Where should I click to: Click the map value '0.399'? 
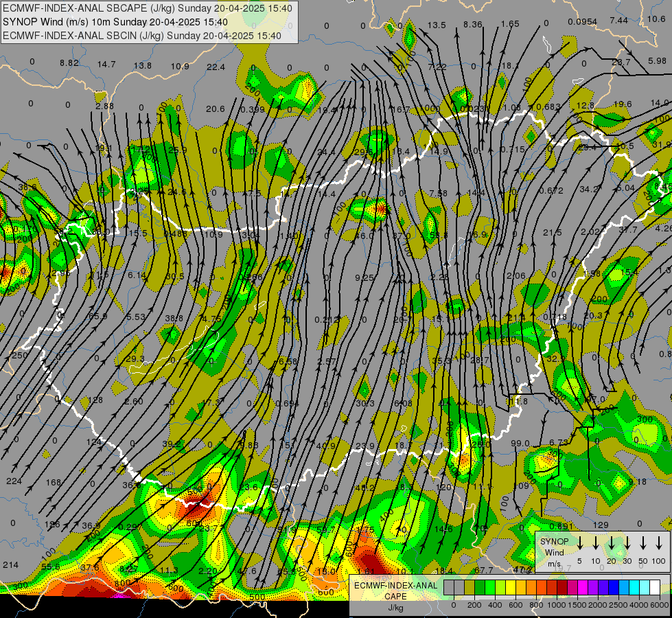pos(253,110)
